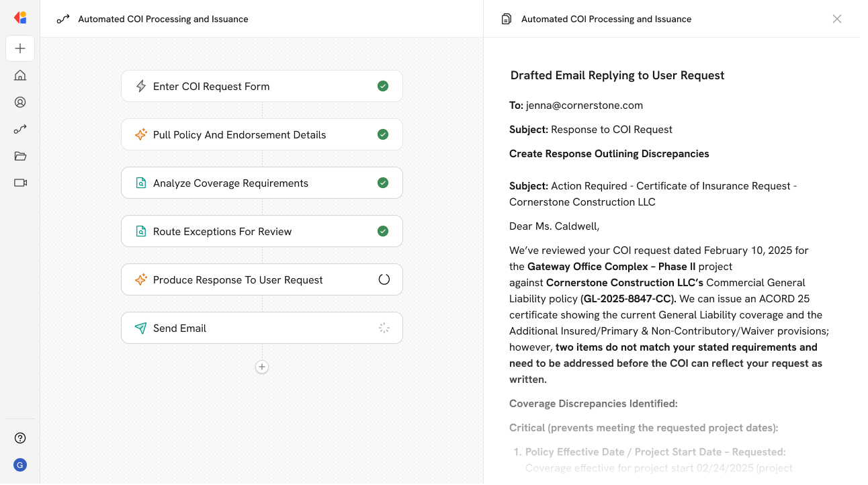The width and height of the screenshot is (868, 485).
Task: Close the right details panel
Action: [837, 19]
